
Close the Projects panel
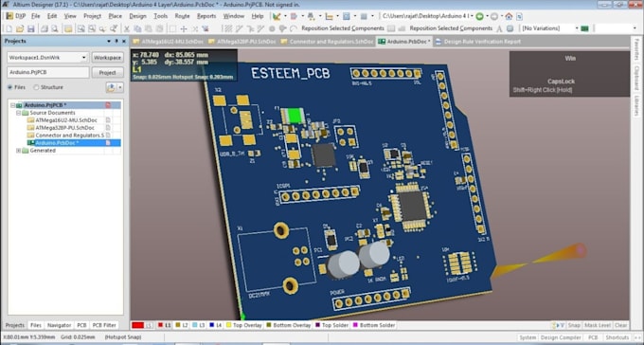pyautogui.click(x=124, y=41)
